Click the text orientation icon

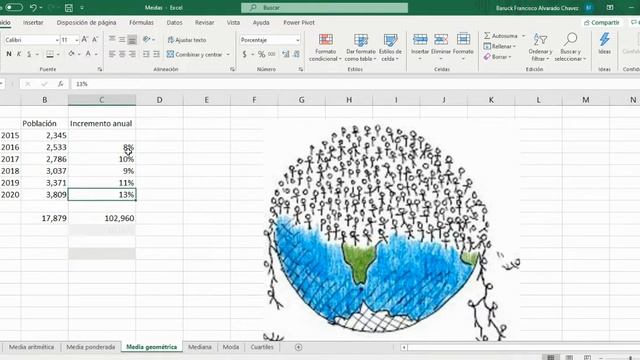pyautogui.click(x=147, y=40)
